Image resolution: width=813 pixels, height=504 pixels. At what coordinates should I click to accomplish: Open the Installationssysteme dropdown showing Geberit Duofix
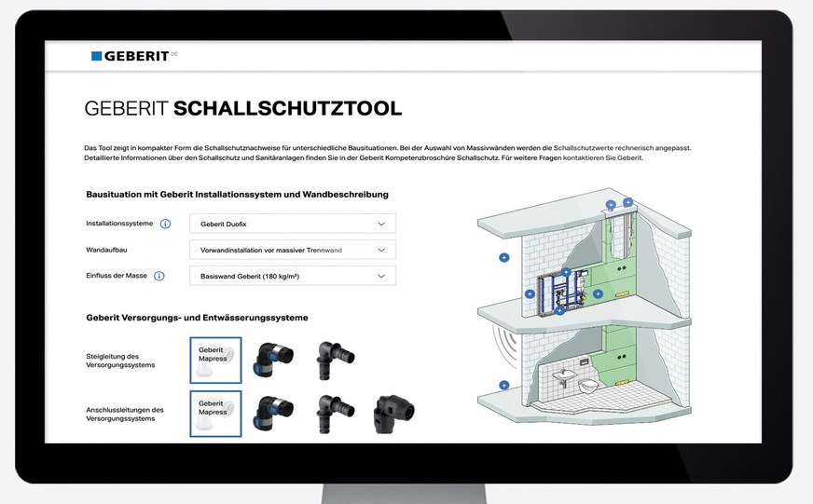coord(293,224)
